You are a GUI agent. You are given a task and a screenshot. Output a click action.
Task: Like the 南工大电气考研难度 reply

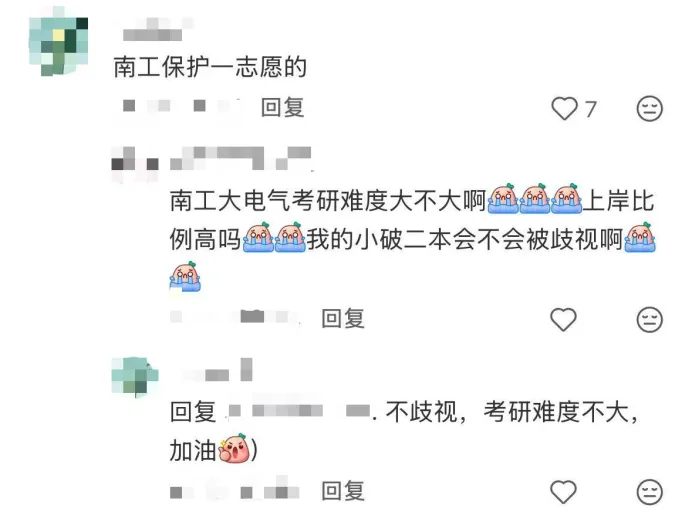click(x=564, y=319)
